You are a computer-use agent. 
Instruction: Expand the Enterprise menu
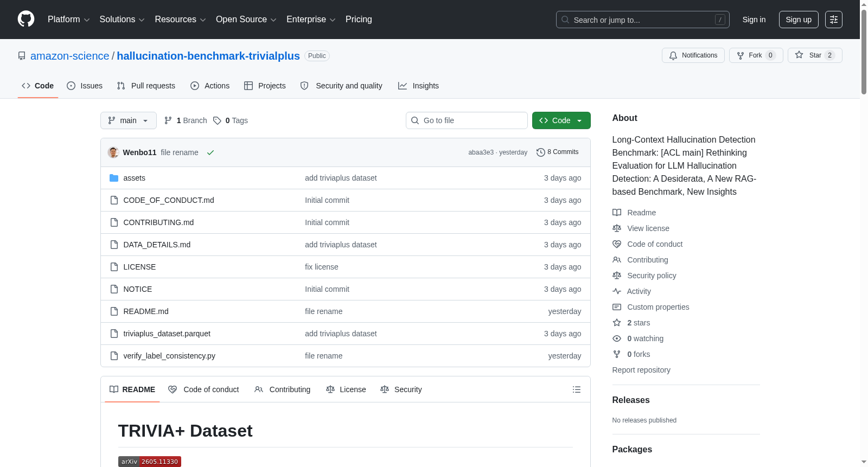311,20
